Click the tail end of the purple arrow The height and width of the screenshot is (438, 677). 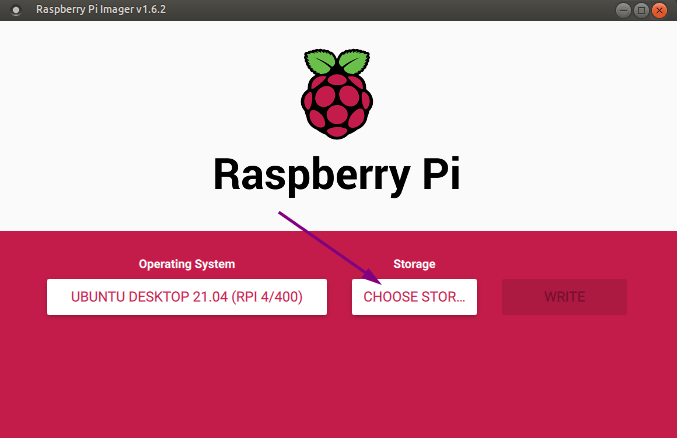pyautogui.click(x=280, y=213)
